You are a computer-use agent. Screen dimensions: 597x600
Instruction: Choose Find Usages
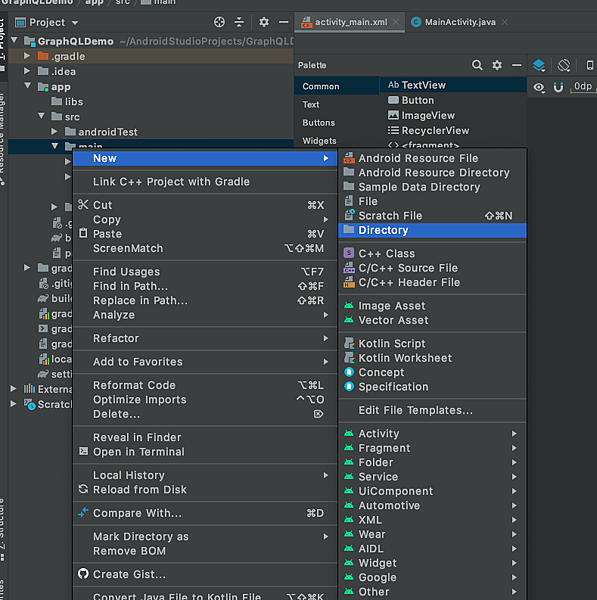click(x=205, y=272)
